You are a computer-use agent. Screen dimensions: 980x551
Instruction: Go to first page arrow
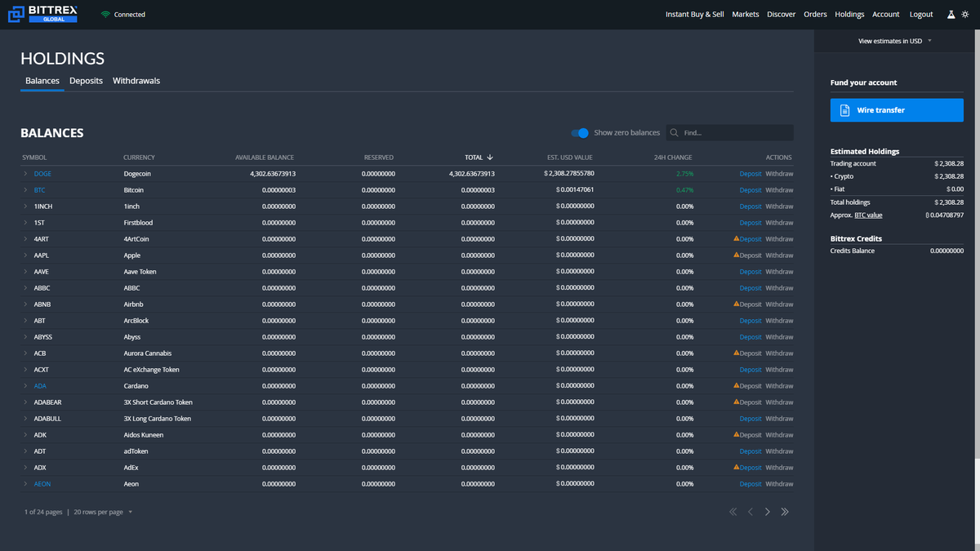(733, 512)
